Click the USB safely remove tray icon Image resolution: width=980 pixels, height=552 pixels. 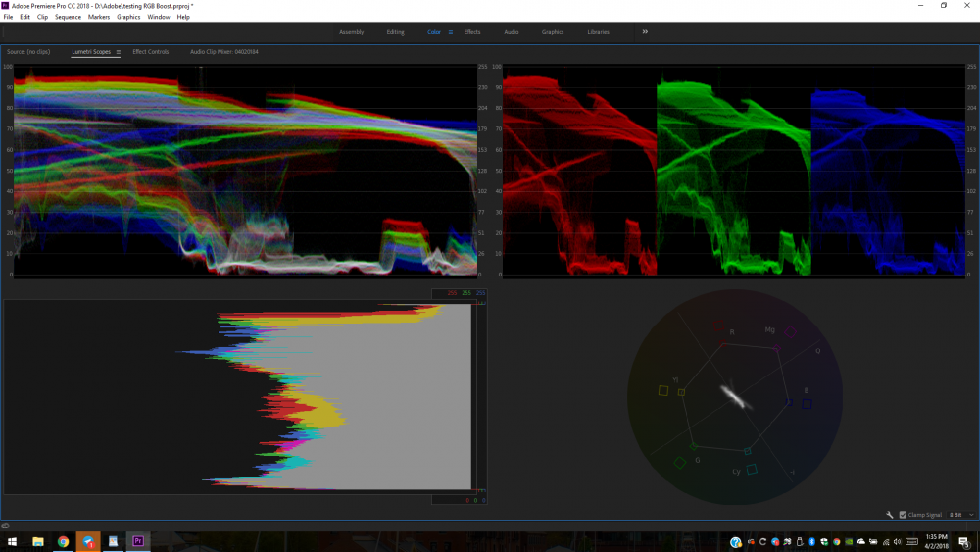click(x=800, y=542)
